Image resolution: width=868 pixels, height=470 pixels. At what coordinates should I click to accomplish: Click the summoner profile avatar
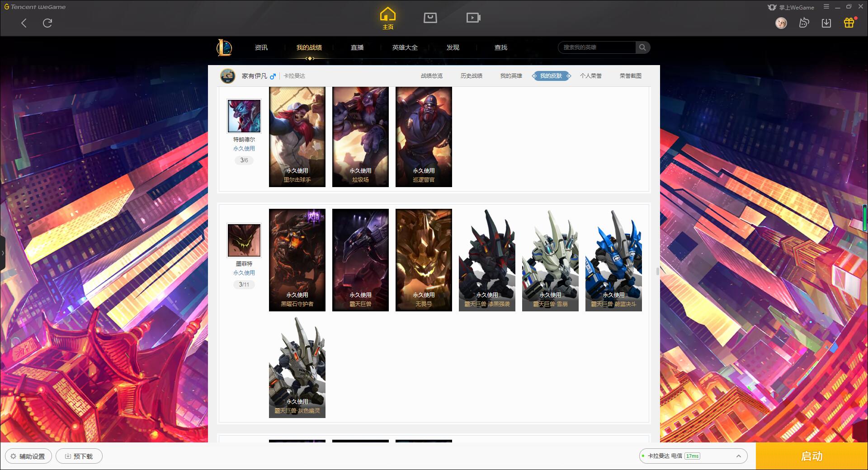click(x=228, y=76)
